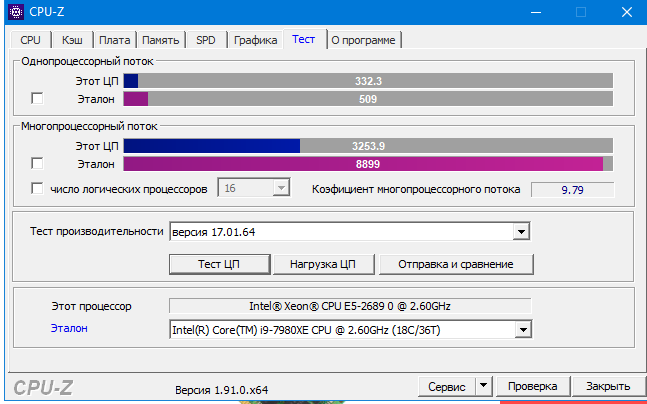This screenshot has height=404, width=647.
Task: Expand the reference processor i9-7980XE dropdown
Action: [x=521, y=329]
